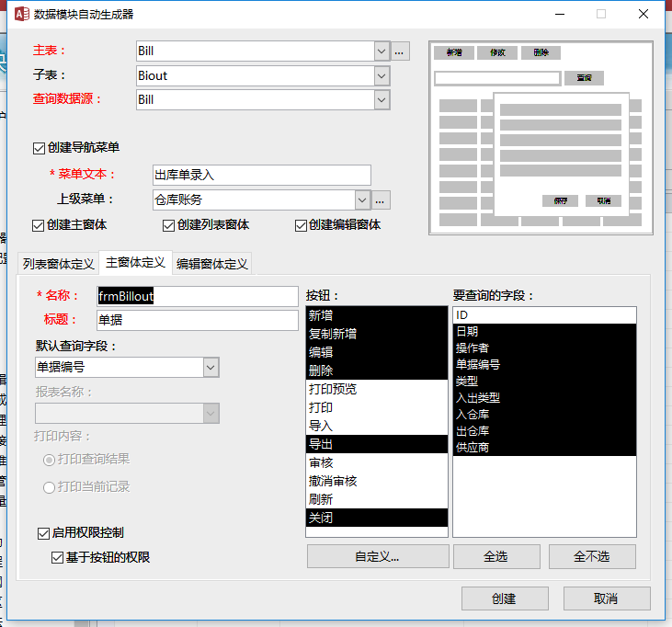Toggle the 启用权限控制 checkbox
672x627 pixels.
tap(43, 533)
